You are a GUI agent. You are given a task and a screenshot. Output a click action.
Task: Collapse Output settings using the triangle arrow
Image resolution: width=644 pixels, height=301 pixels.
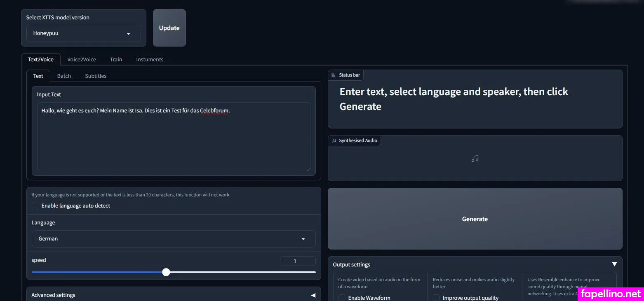(x=614, y=264)
